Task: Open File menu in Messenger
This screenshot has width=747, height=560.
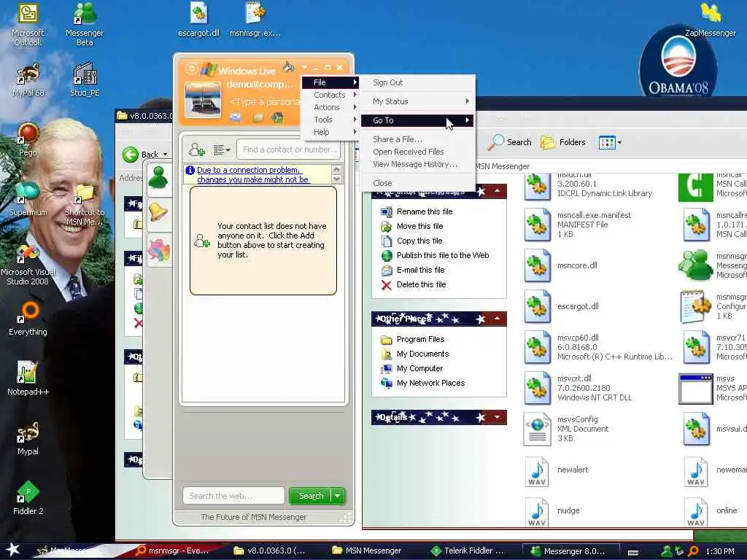Action: (x=330, y=82)
